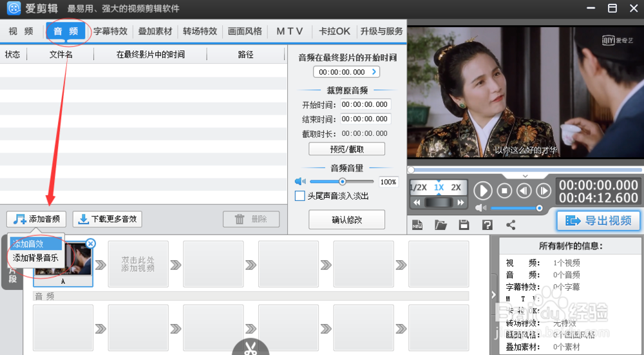Click the rewind double-arrow icon
The height and width of the screenshot is (355, 644).
[x=417, y=202]
